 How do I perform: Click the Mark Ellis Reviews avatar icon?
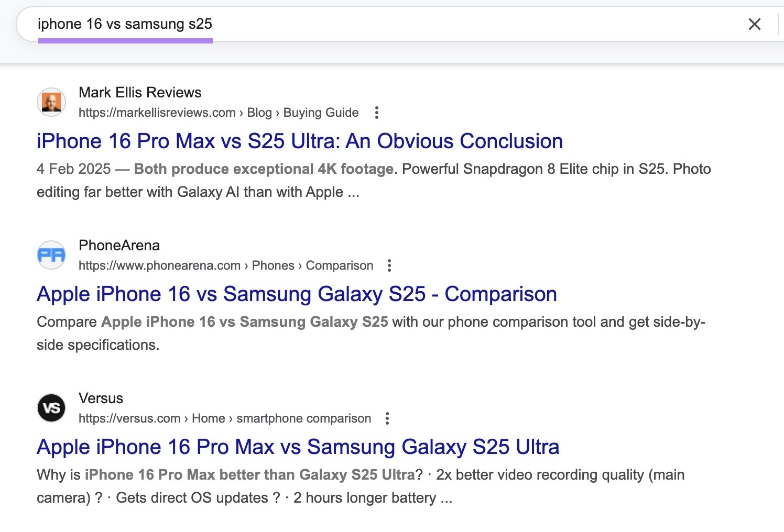[51, 102]
